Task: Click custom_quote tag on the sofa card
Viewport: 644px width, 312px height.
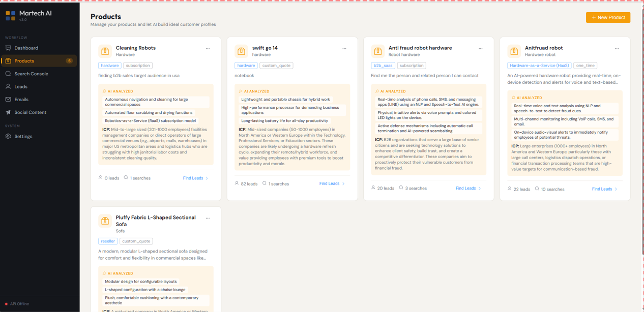Action: [136, 241]
